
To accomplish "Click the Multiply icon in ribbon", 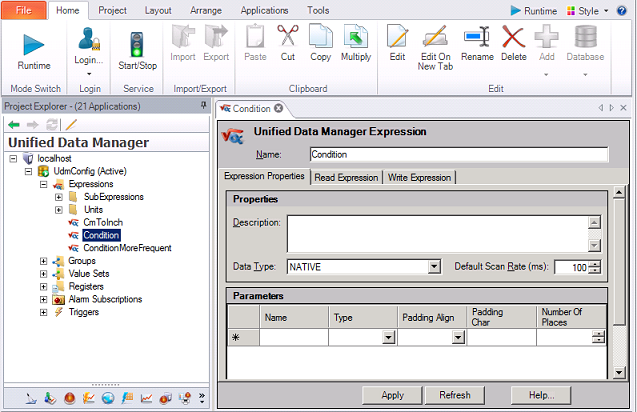I will pos(356,38).
